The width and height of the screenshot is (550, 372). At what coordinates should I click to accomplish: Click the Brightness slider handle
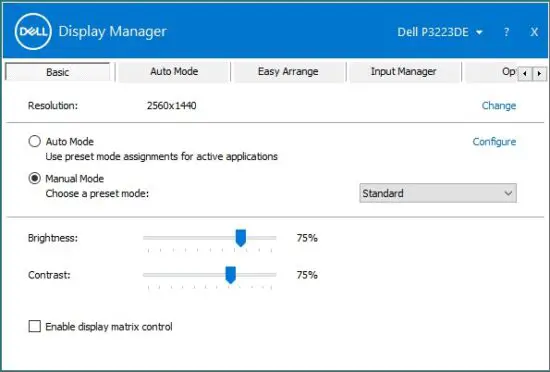pyautogui.click(x=241, y=238)
